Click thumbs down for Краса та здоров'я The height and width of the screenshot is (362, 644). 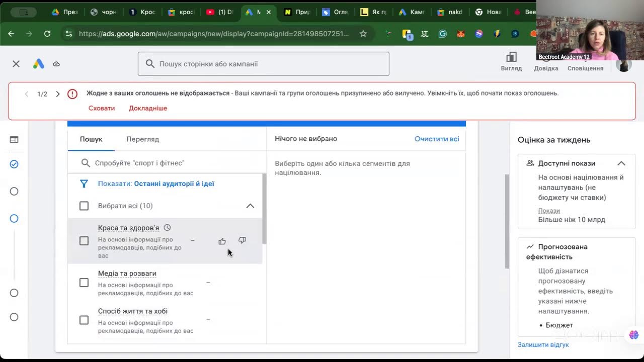coord(242,241)
